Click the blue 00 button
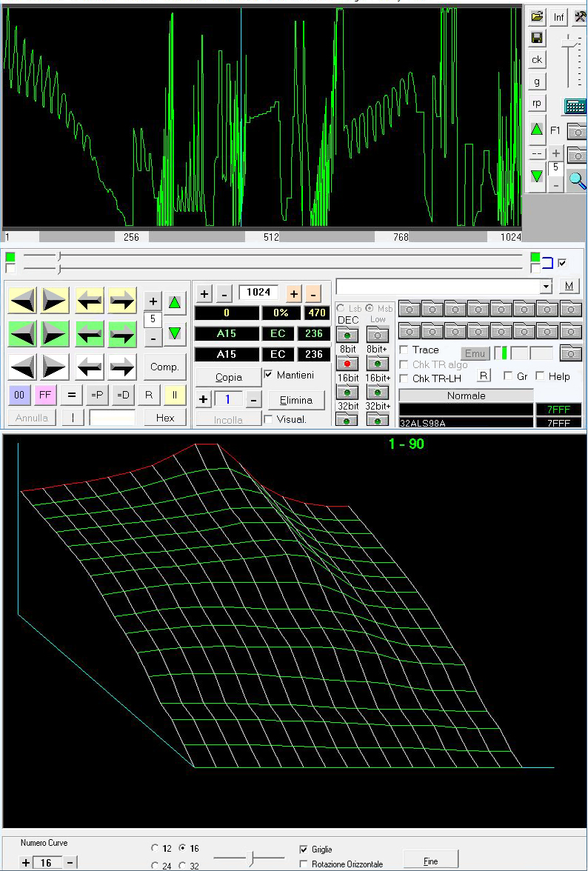This screenshot has height=871, width=588. 19,395
